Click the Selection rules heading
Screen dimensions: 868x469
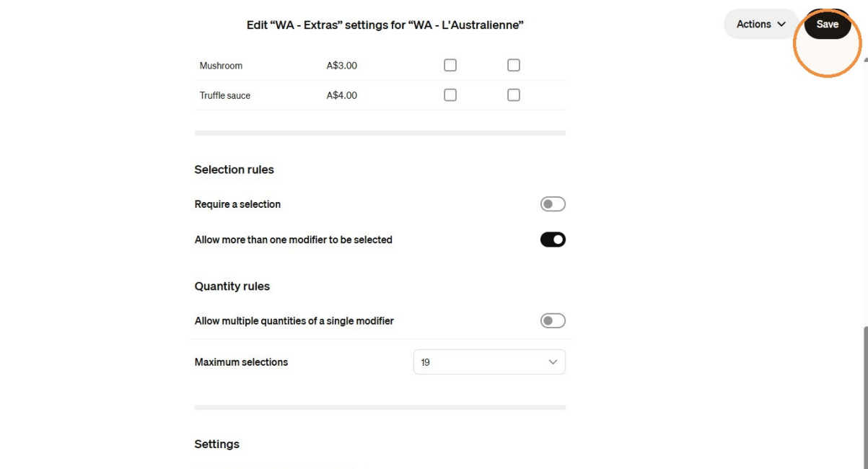(234, 170)
